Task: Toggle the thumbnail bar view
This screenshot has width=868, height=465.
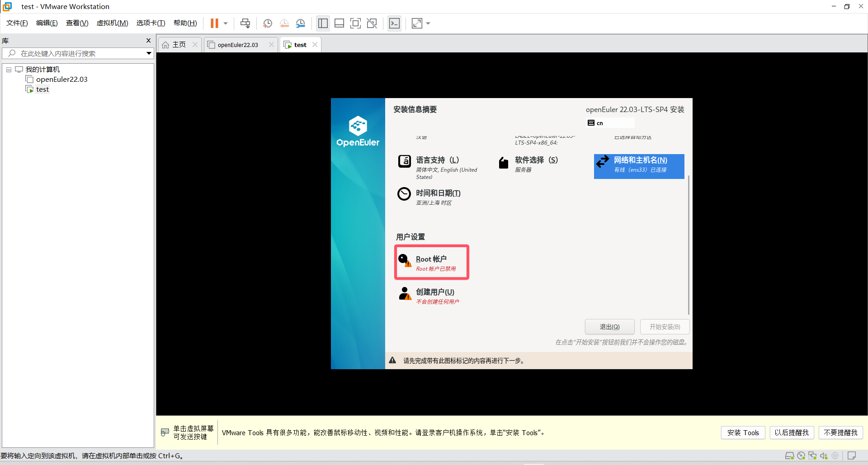Action: [x=339, y=23]
